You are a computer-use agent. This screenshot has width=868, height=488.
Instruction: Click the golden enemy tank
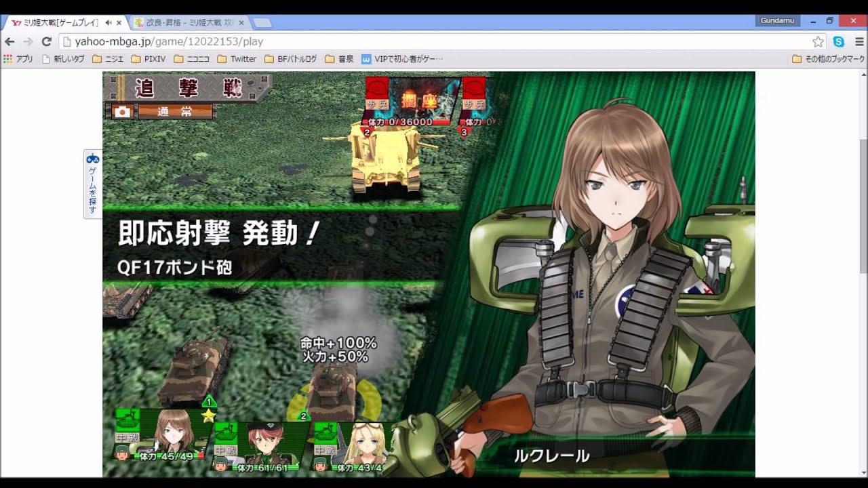tap(385, 158)
